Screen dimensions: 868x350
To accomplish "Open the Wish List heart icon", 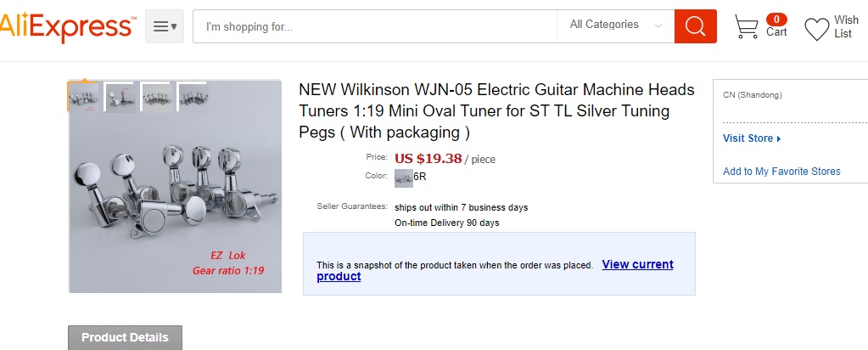I will 816,30.
